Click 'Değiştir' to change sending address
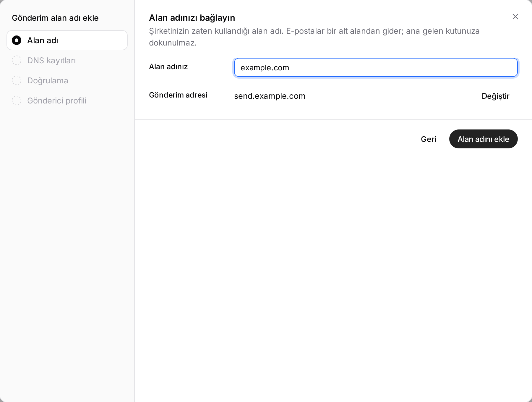Image resolution: width=532 pixels, height=402 pixels. point(495,96)
